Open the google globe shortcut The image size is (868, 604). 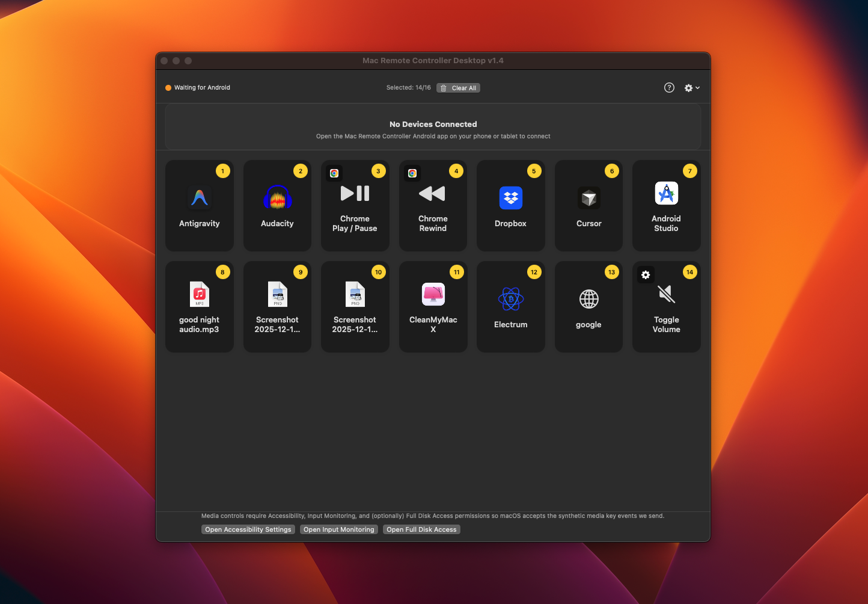588,306
